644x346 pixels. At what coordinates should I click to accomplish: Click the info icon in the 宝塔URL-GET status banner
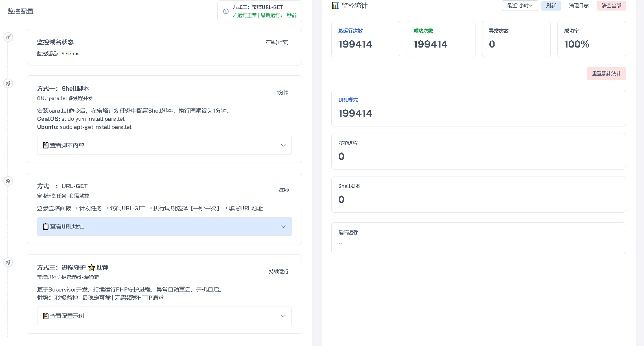click(x=226, y=11)
